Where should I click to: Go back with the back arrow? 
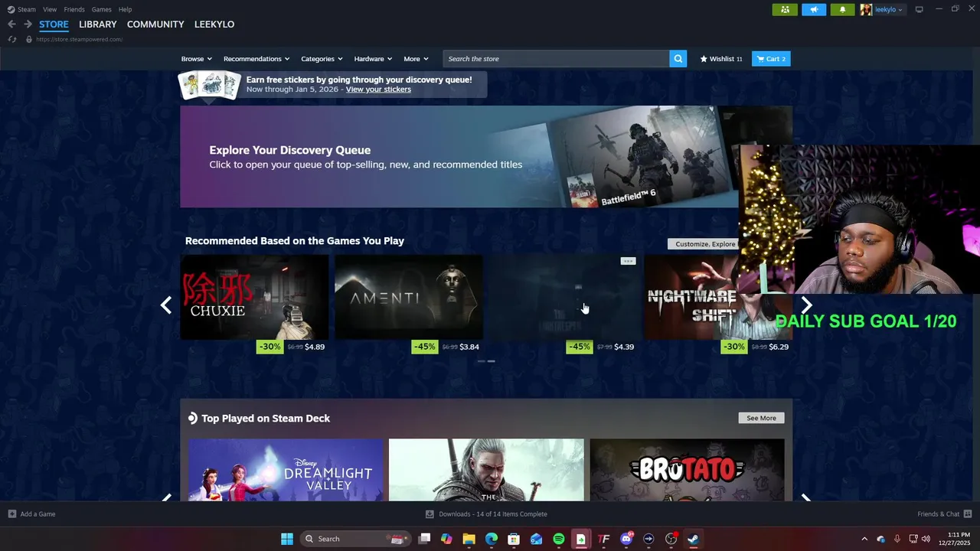[11, 24]
